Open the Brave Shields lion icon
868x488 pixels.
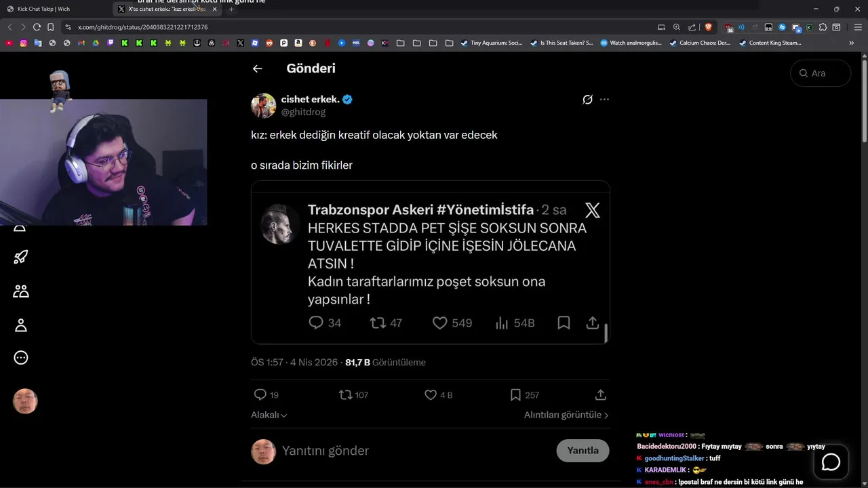[x=709, y=27]
